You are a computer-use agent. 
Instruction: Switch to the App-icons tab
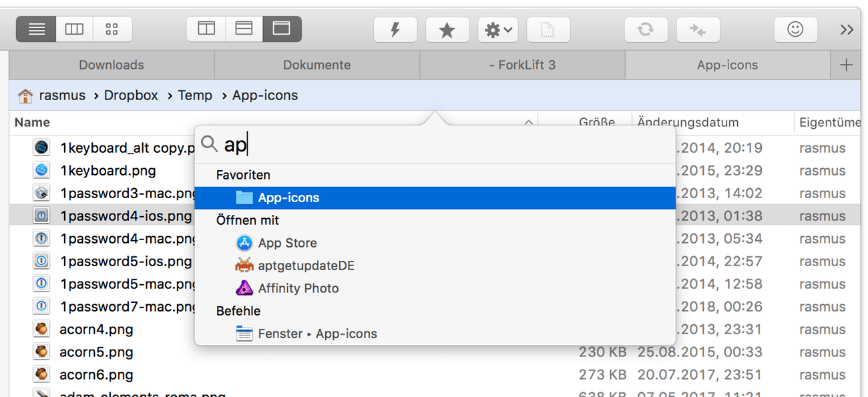(x=728, y=65)
